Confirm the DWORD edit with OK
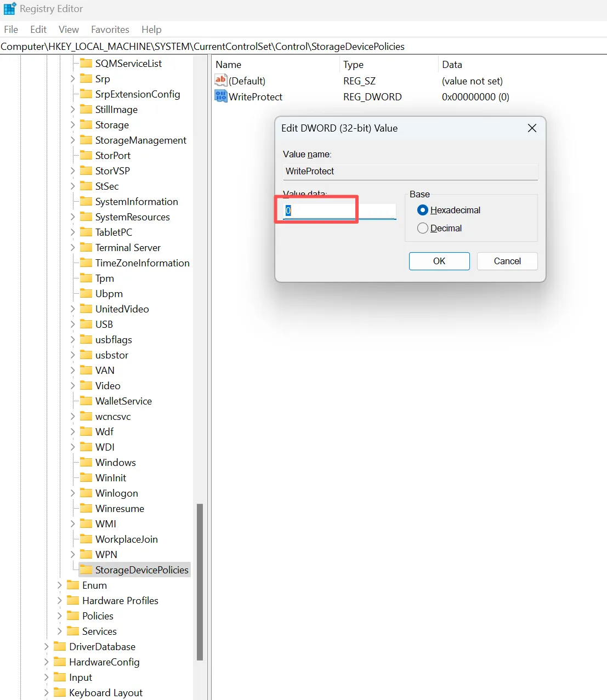607x700 pixels. [439, 261]
